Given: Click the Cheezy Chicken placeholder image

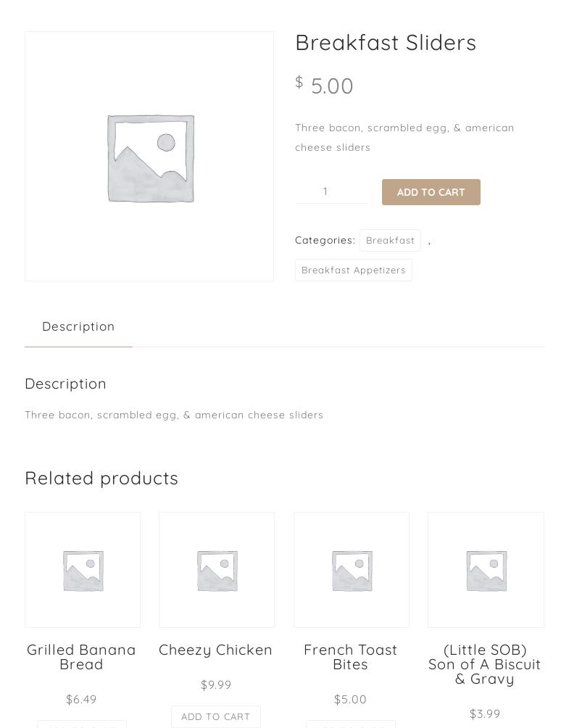Looking at the screenshot, I should (217, 570).
